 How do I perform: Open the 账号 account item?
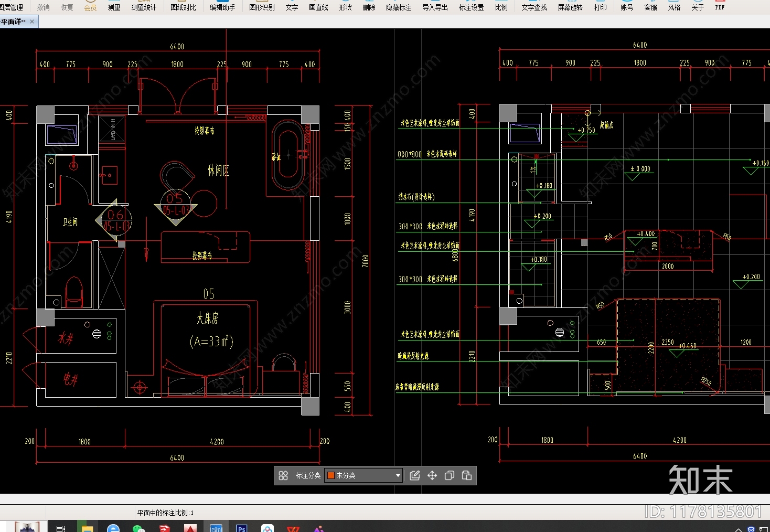[627, 7]
